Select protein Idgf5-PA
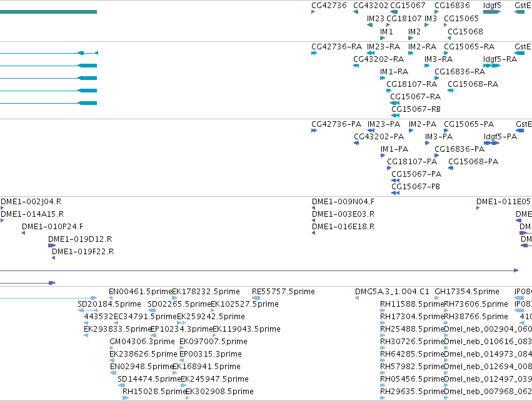Viewport: 532px width, 401px height. (x=501, y=137)
